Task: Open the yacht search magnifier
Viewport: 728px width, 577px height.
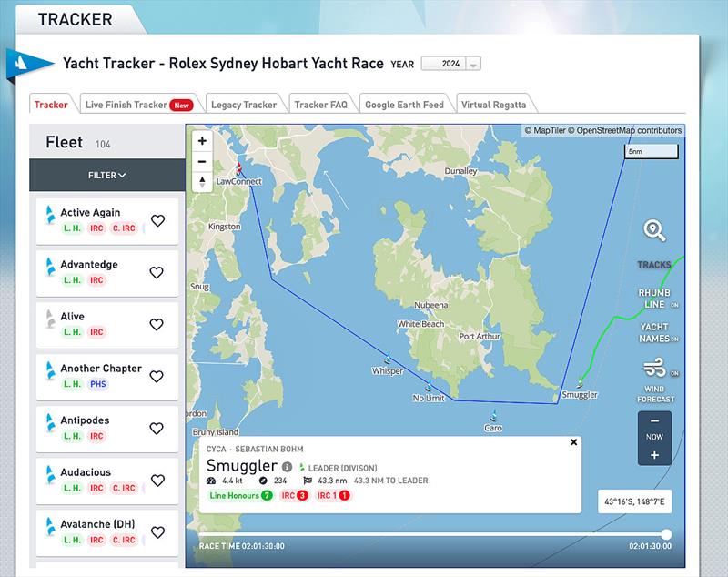Action: tap(654, 230)
